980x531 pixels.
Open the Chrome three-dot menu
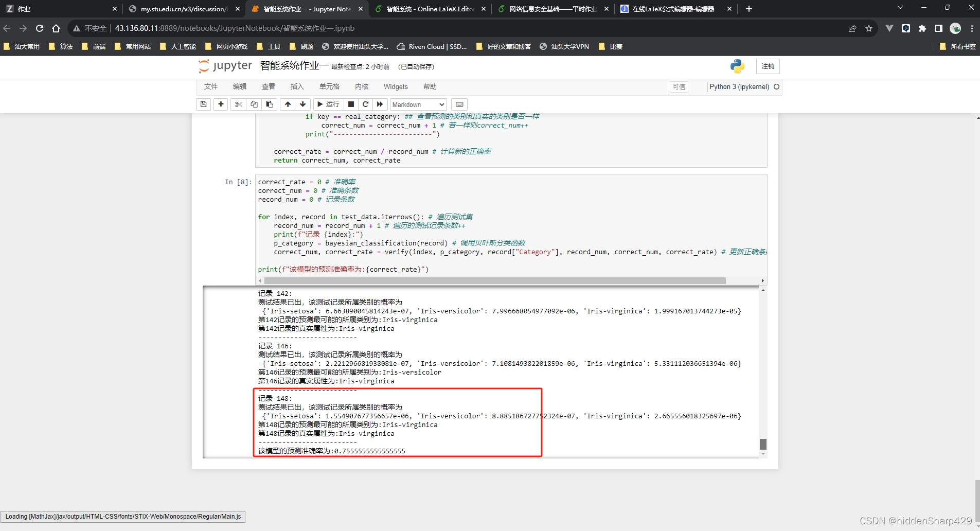pos(972,28)
